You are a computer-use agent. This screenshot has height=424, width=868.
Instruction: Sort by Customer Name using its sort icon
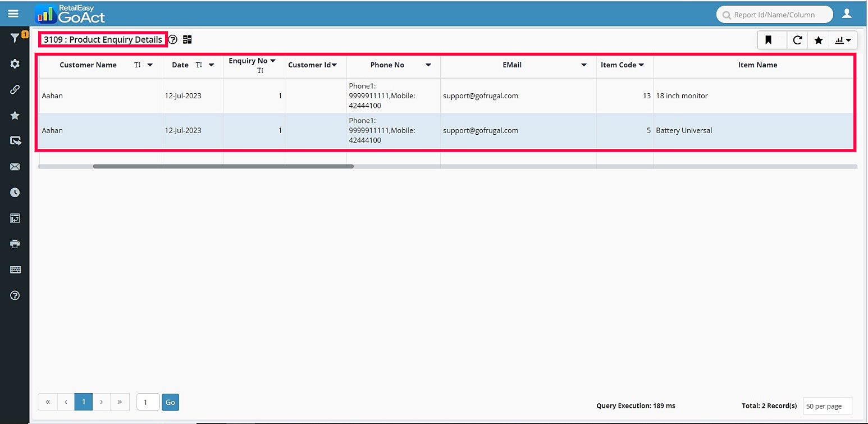(x=138, y=65)
